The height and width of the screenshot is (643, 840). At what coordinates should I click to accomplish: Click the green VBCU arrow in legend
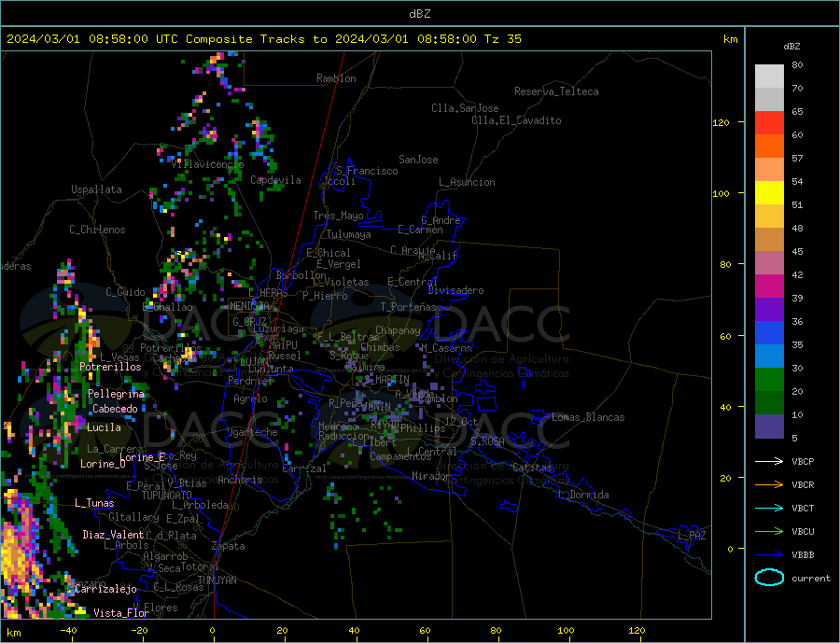tap(770, 532)
